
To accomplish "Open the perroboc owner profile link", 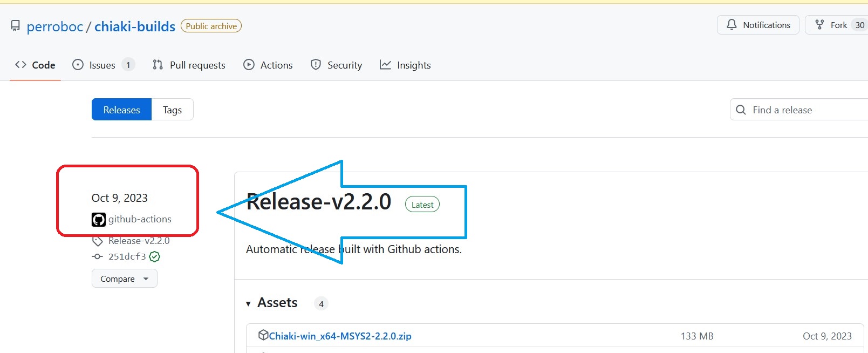I will (x=55, y=26).
